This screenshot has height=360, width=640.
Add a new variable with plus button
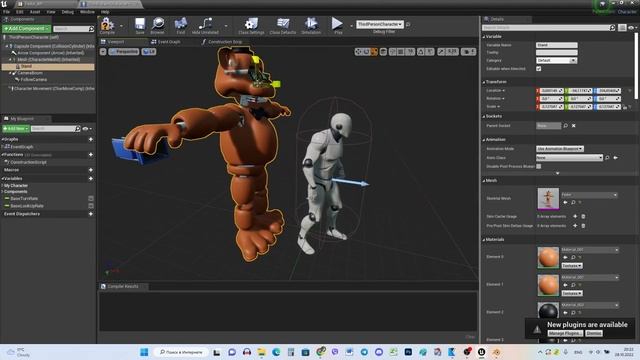(91, 178)
